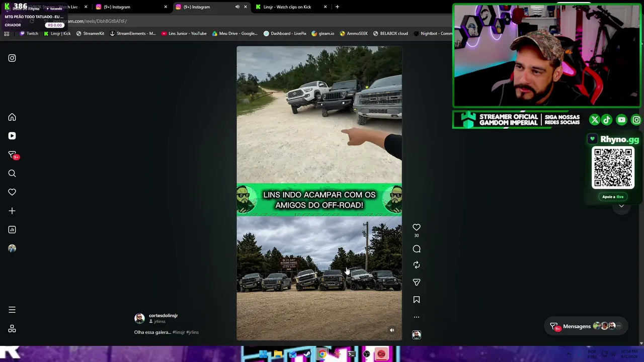Click the YouTube icon in stream overlay
The height and width of the screenshot is (362, 644).
point(621,120)
